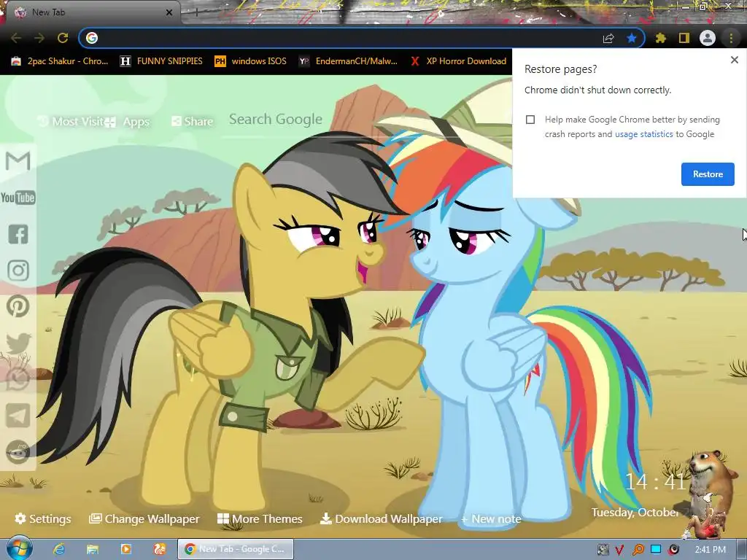
Task: Click the blue bookmark star icon
Action: [632, 38]
